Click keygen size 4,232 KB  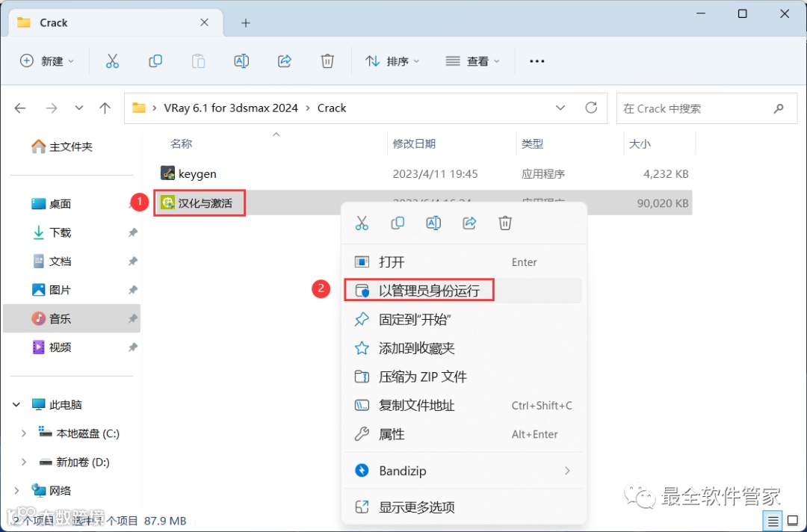point(666,174)
